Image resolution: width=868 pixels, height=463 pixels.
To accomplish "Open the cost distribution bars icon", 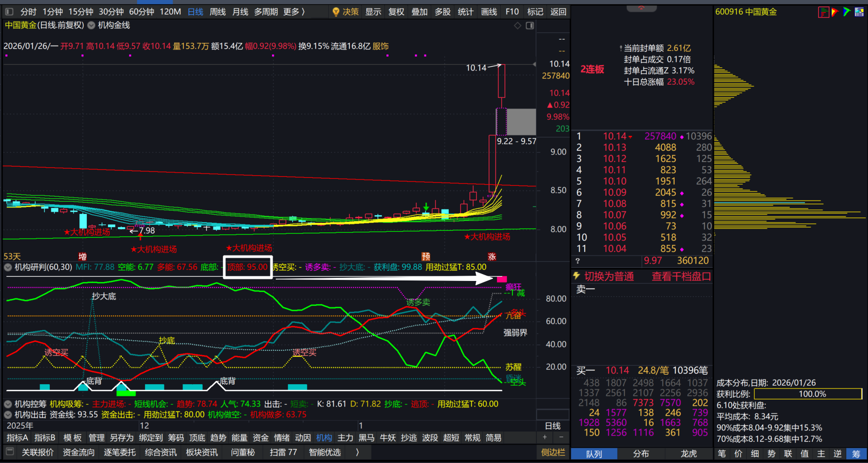I will pyautogui.click(x=824, y=12).
